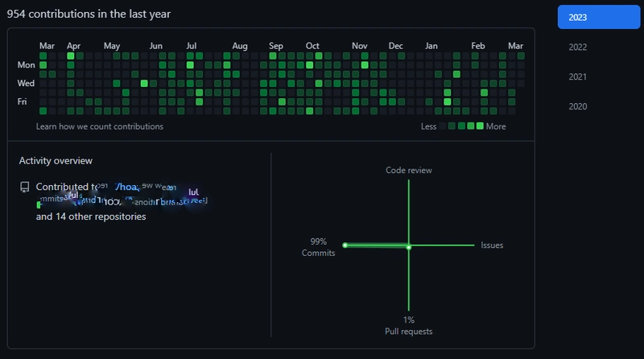Image resolution: width=644 pixels, height=359 pixels.
Task: Click the repository icon beside Contributed to
Action: pyautogui.click(x=25, y=187)
